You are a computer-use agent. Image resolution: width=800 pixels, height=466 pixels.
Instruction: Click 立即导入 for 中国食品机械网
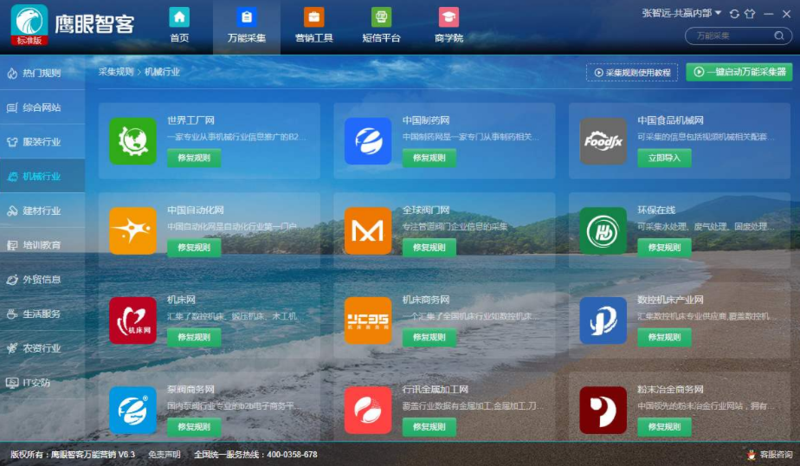pyautogui.click(x=664, y=158)
